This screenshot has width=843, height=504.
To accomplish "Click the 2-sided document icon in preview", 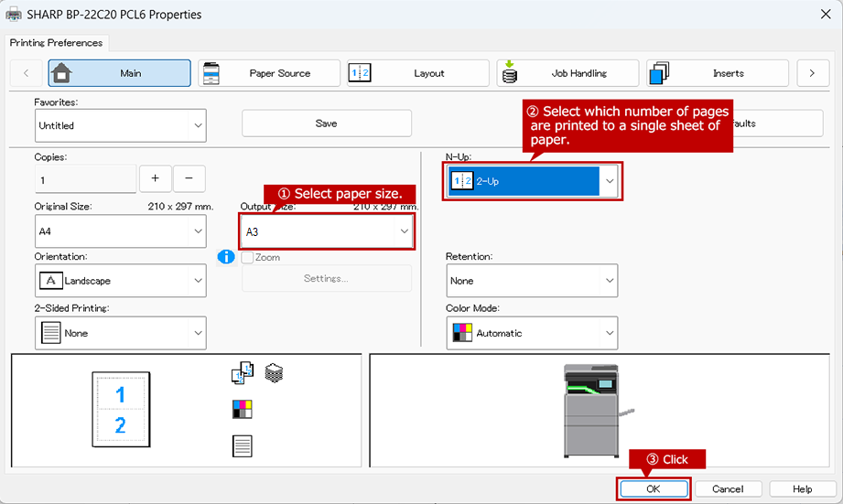I will [243, 446].
